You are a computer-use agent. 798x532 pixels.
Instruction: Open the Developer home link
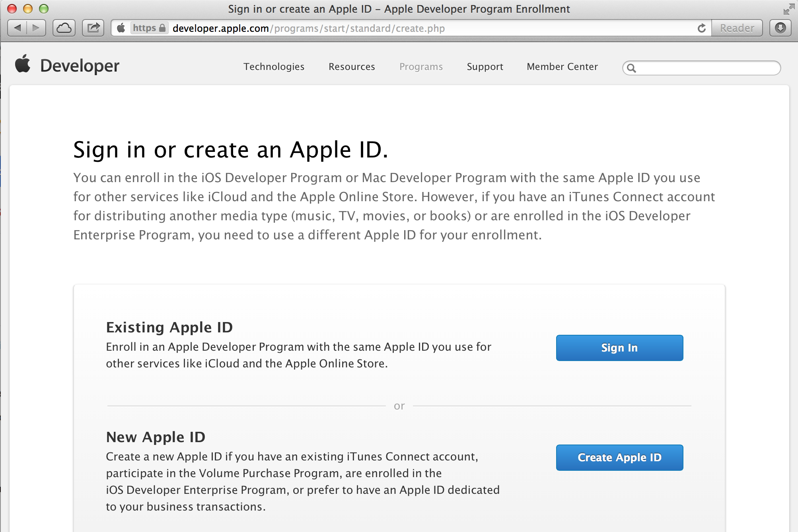click(x=80, y=66)
